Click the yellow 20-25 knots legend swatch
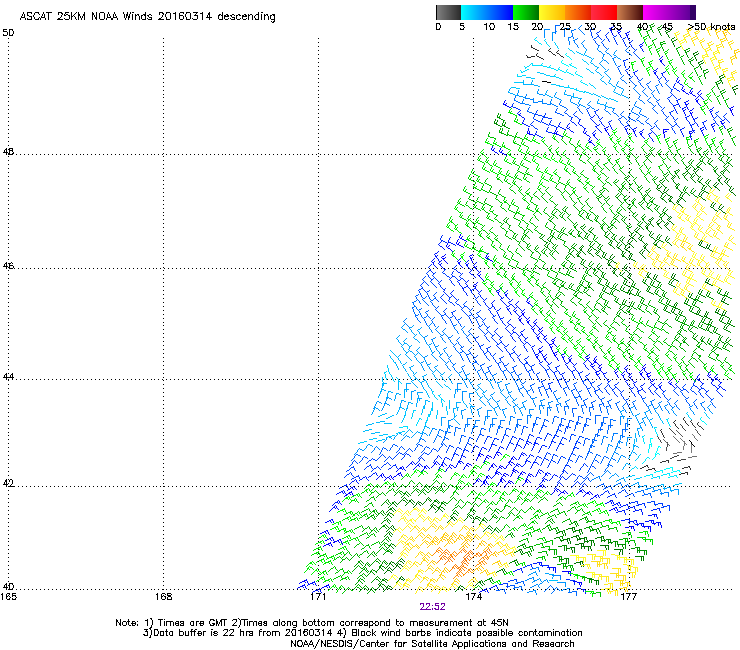This screenshot has height=650, width=740. point(552,12)
